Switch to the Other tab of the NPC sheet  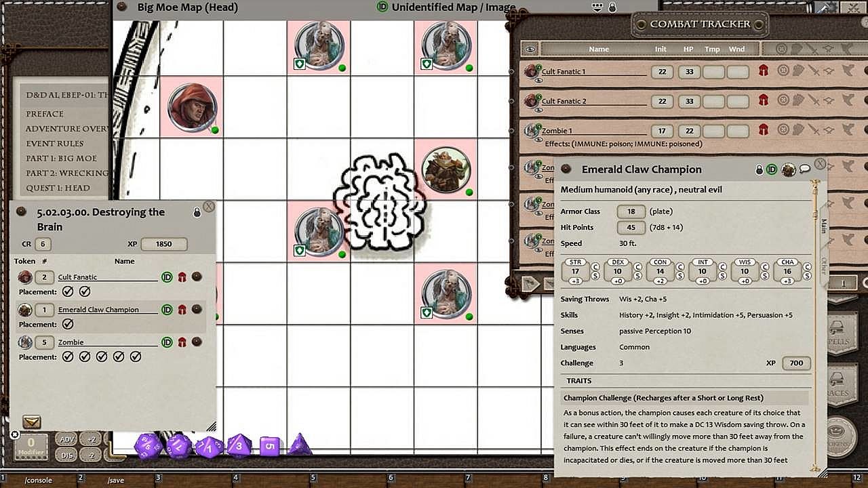(824, 265)
